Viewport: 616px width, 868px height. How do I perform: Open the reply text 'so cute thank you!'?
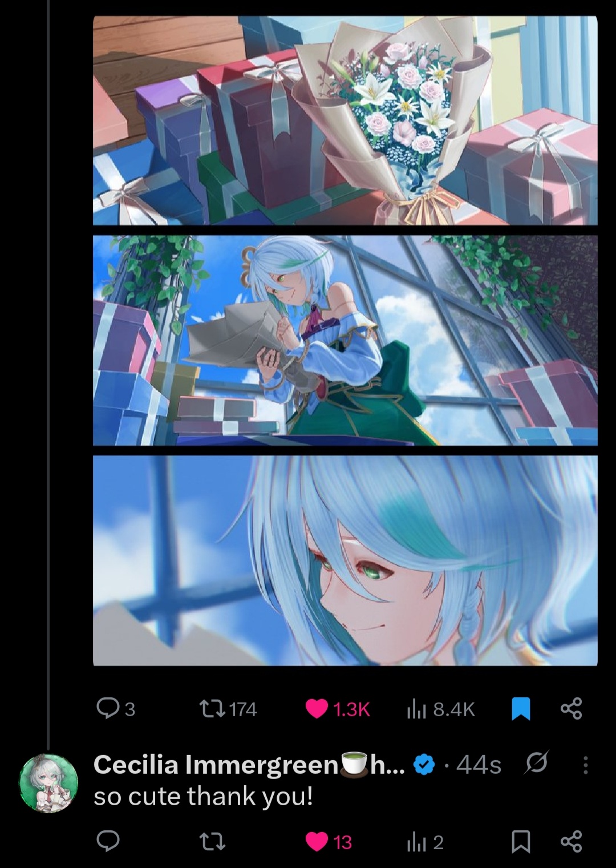(x=203, y=797)
